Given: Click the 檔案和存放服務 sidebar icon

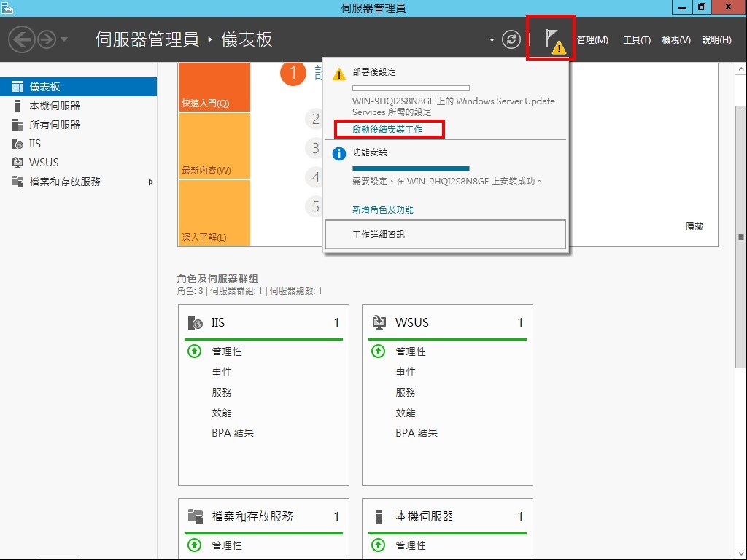Looking at the screenshot, I should tap(18, 182).
